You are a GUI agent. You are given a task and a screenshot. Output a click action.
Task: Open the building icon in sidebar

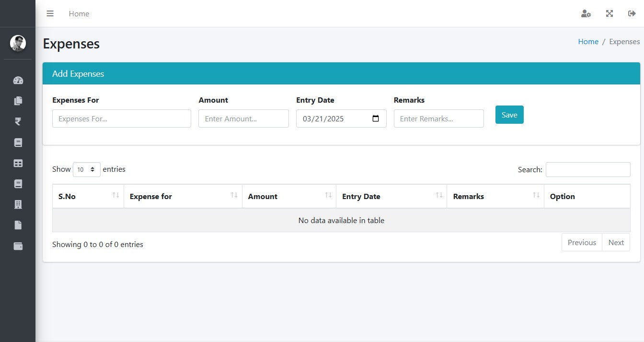(x=18, y=205)
